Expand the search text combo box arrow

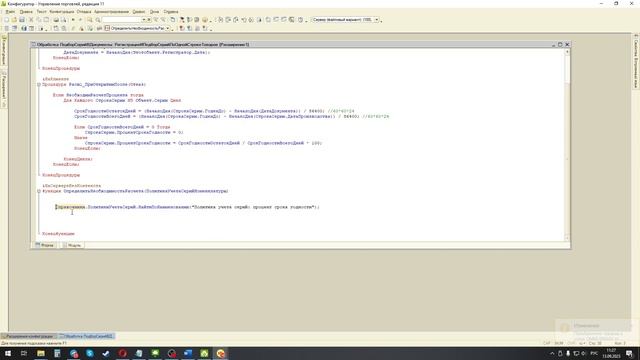point(144,20)
